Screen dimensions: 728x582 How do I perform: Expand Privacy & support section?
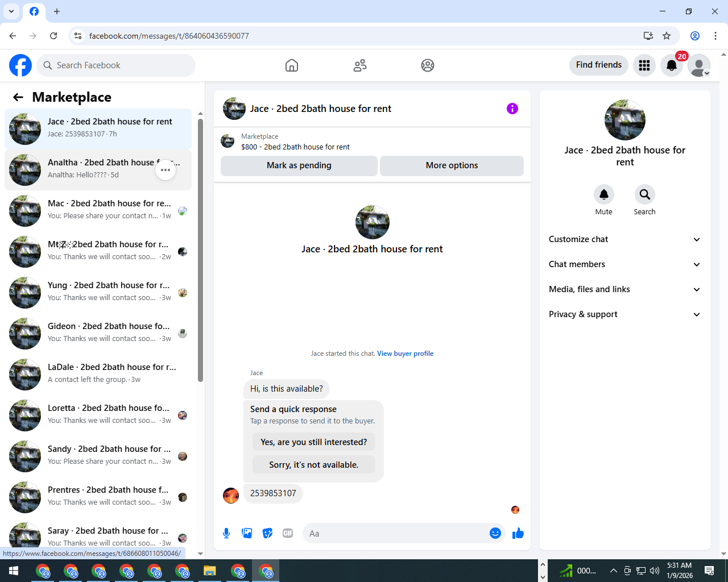(625, 314)
